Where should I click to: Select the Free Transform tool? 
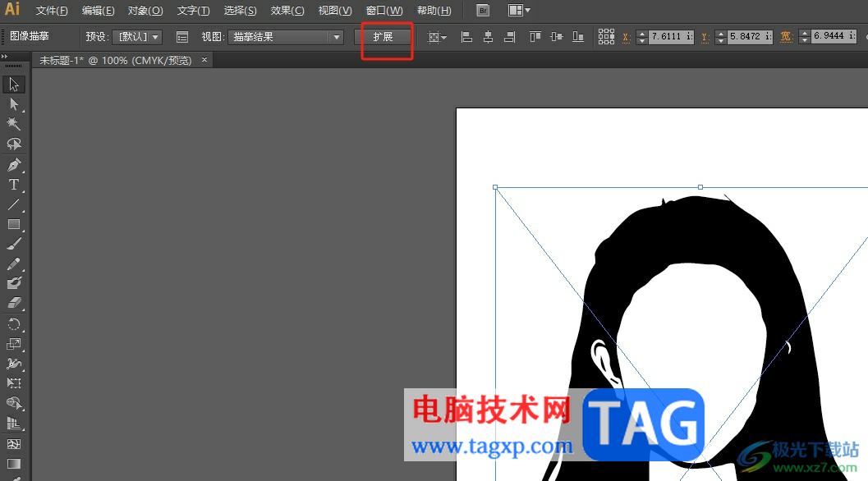[x=14, y=383]
